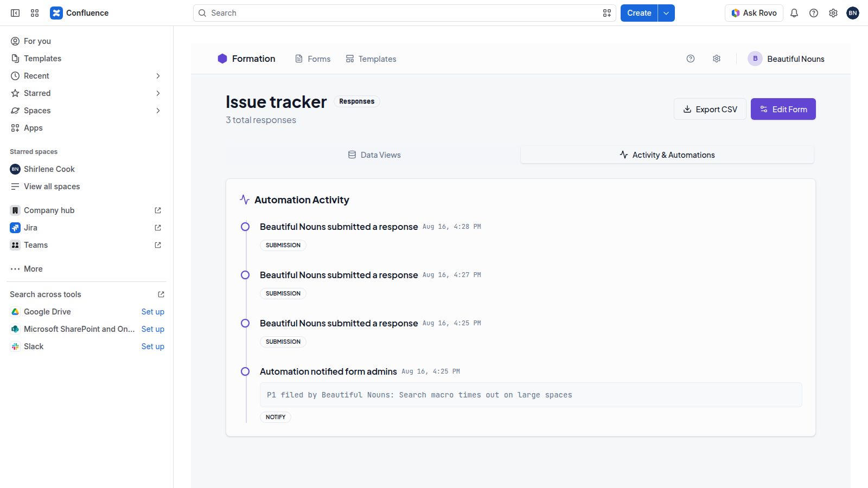This screenshot has height=488, width=868.
Task: Open the BN profile avatar menu
Action: tap(853, 13)
